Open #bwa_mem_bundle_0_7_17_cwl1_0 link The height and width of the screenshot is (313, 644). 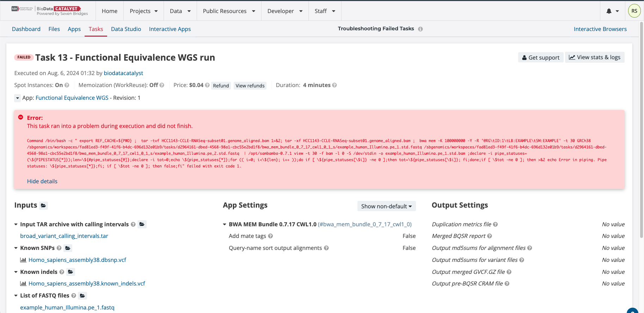click(x=365, y=224)
